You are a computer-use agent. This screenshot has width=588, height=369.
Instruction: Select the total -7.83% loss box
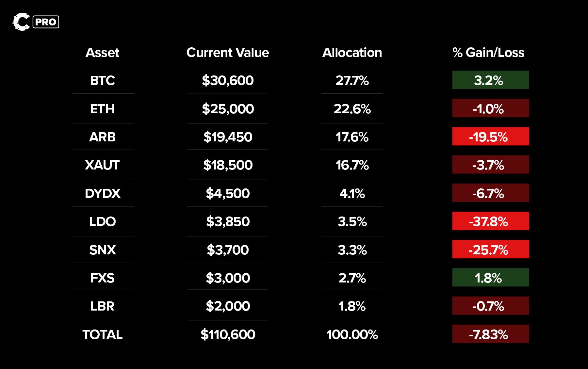490,334
